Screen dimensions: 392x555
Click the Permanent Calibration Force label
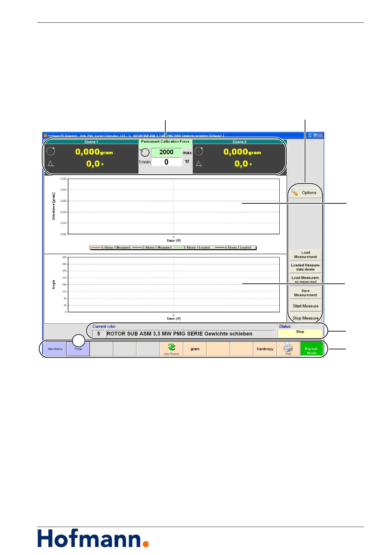[165, 141]
